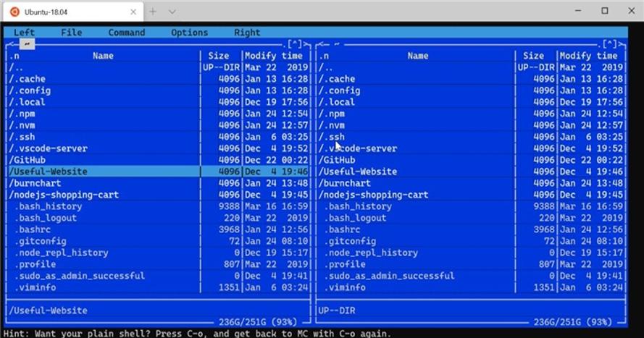Viewport: 644px width, 338px height.
Task: Sort right panel by Name column
Action: pos(418,56)
